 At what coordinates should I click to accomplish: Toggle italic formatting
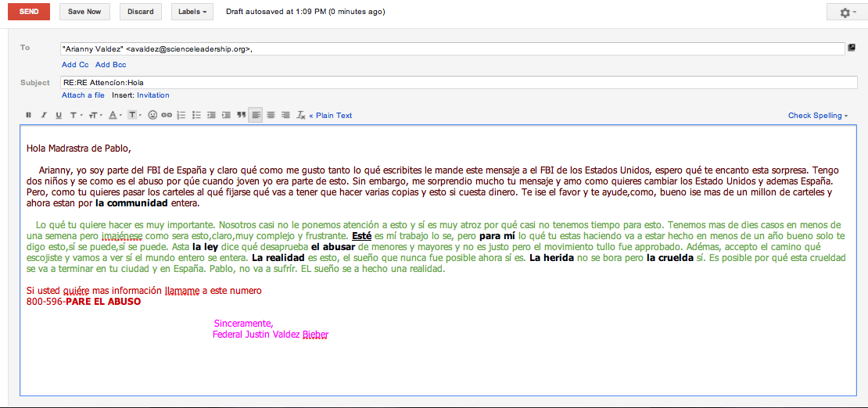tap(44, 116)
